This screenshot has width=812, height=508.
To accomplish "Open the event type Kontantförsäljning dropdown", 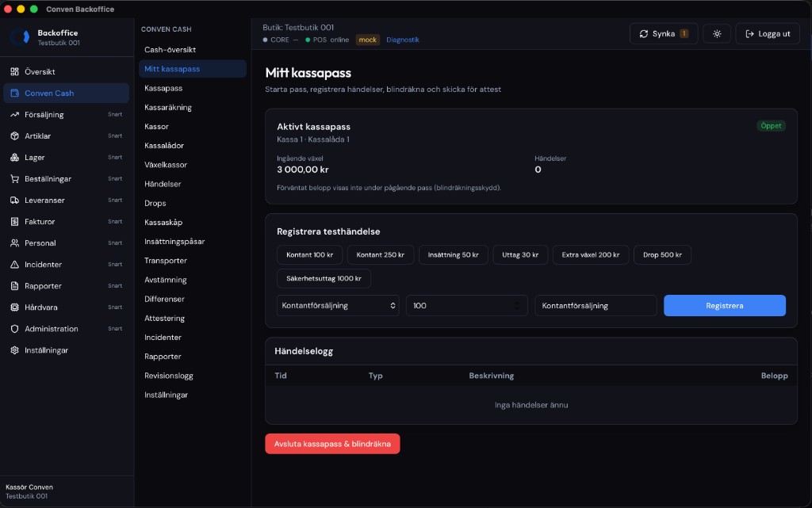I will (338, 306).
